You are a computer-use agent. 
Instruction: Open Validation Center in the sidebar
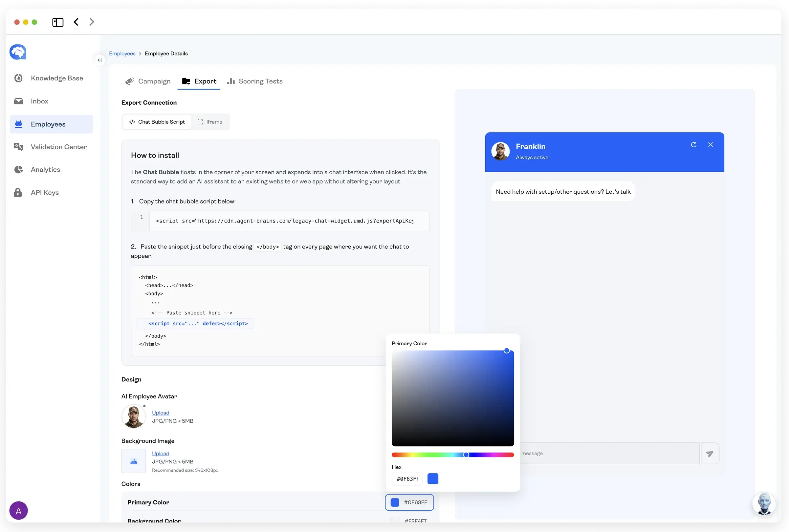click(x=52, y=147)
